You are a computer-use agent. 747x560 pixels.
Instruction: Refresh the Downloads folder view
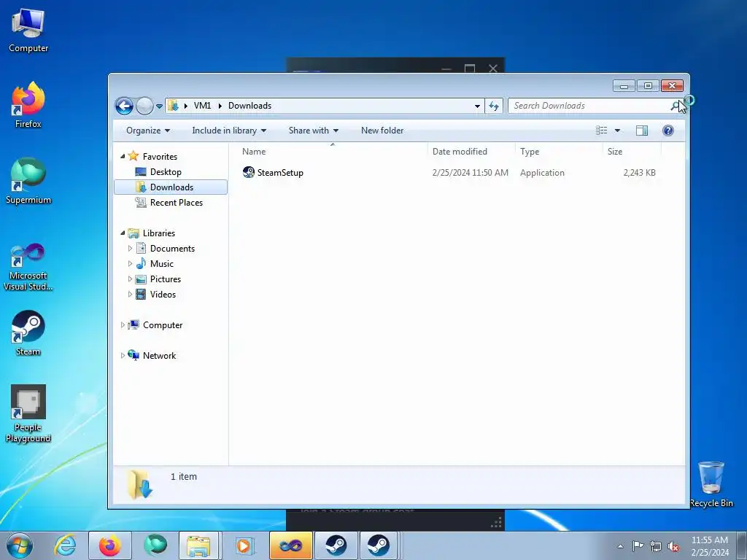tap(494, 106)
